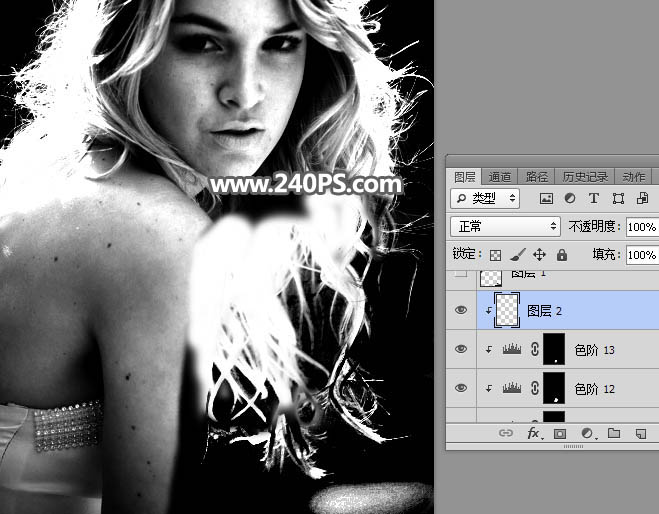
Task: Select the 色阶 12 layer name
Action: coord(594,389)
